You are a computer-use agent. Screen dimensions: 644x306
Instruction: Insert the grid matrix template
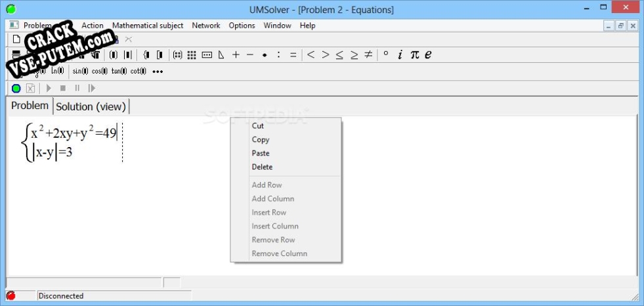tap(192, 55)
